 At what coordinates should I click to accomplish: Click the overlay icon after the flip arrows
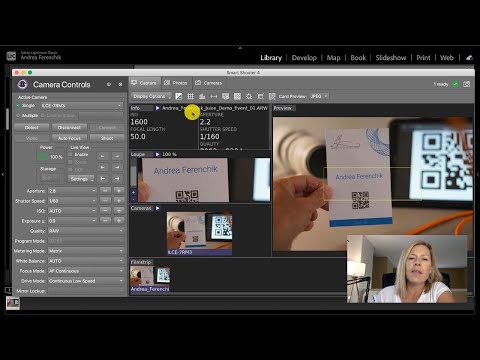[226, 96]
